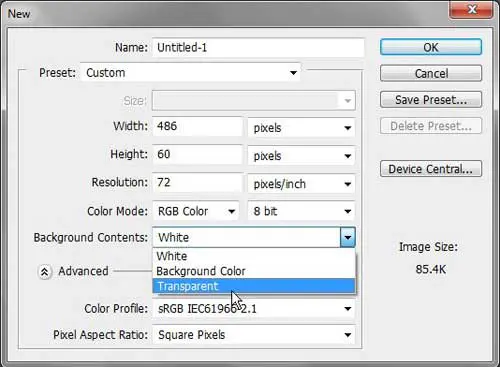Open the Preset dropdown showing Custom

tap(190, 73)
